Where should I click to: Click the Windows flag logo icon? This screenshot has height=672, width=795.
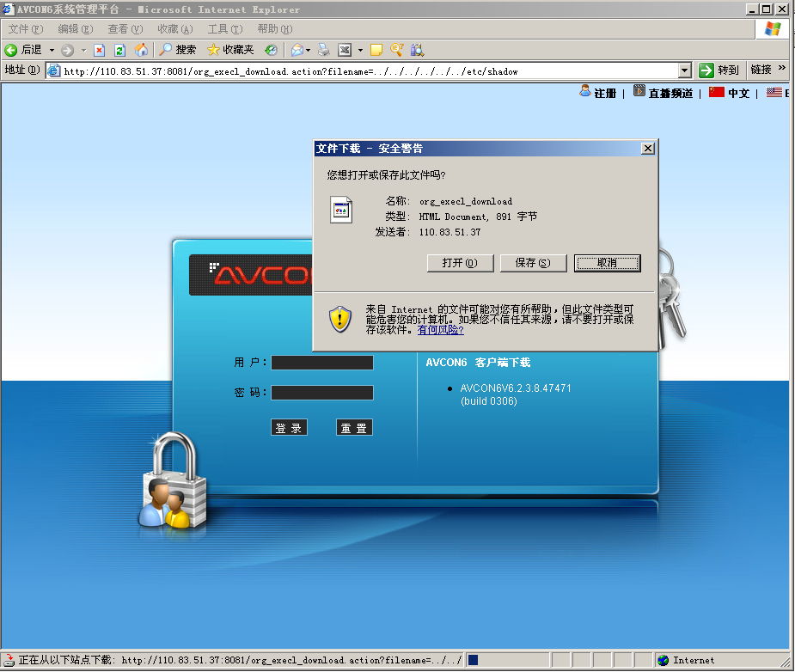coord(772,28)
